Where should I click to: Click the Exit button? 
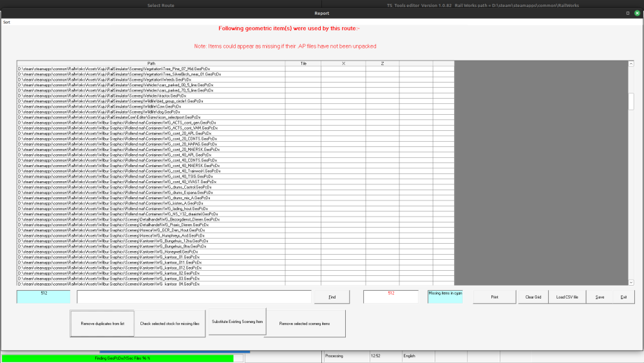[x=623, y=297]
